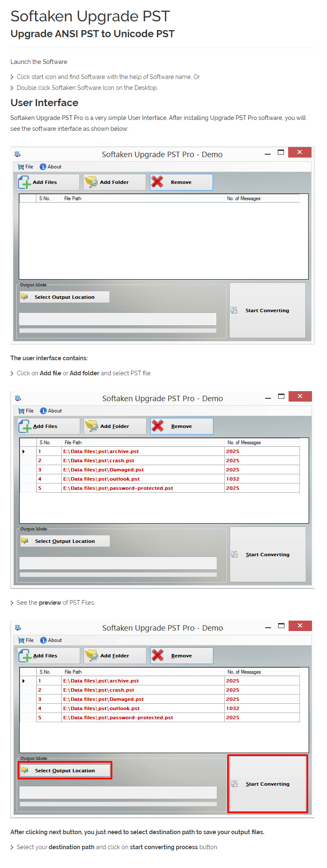This screenshot has height=868, width=327.
Task: Click File cart icon in window under 'Add file' step
Action: [x=21, y=411]
